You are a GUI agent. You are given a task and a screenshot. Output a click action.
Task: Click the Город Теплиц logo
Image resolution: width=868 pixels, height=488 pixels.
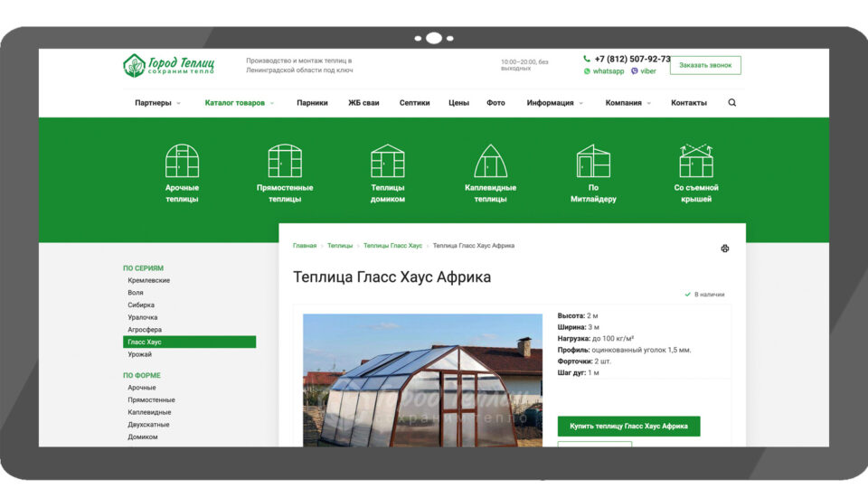point(168,65)
